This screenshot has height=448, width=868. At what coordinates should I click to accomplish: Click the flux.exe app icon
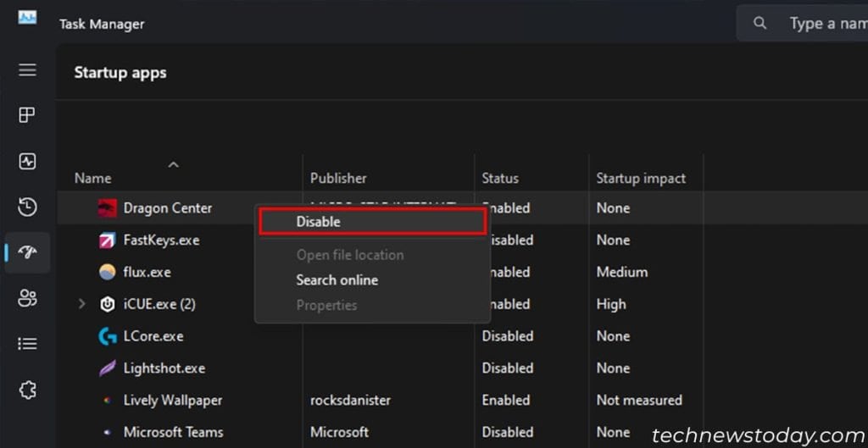(x=108, y=272)
